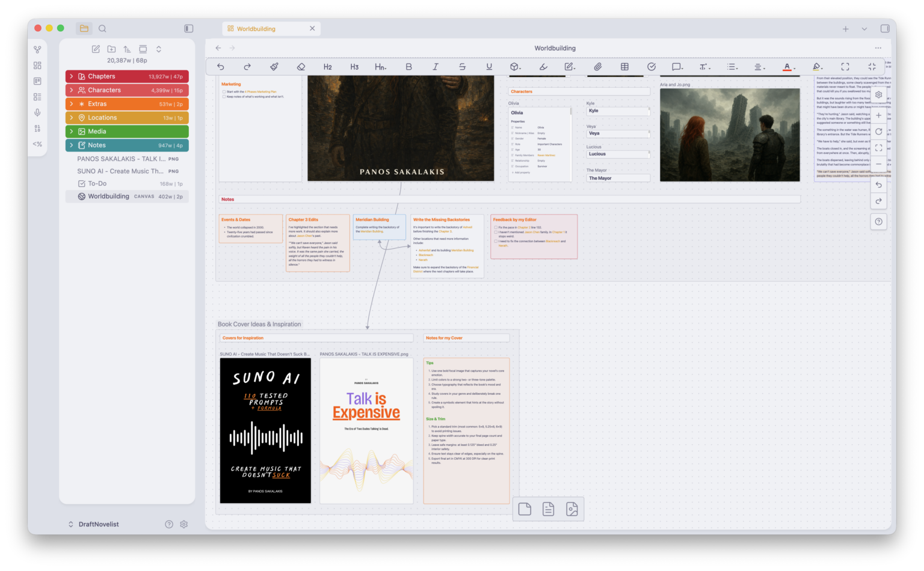Apply strikethrough formatting
The image size is (924, 571).
pos(463,67)
